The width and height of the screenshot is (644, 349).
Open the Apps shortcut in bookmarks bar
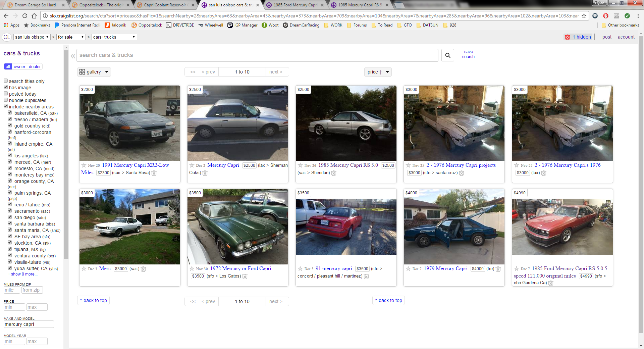(x=11, y=25)
